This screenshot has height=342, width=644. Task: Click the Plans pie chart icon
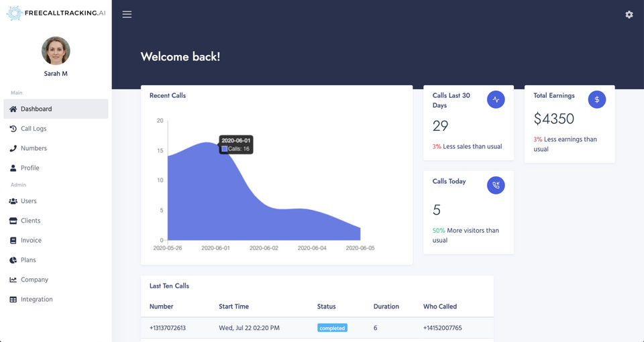pyautogui.click(x=13, y=260)
